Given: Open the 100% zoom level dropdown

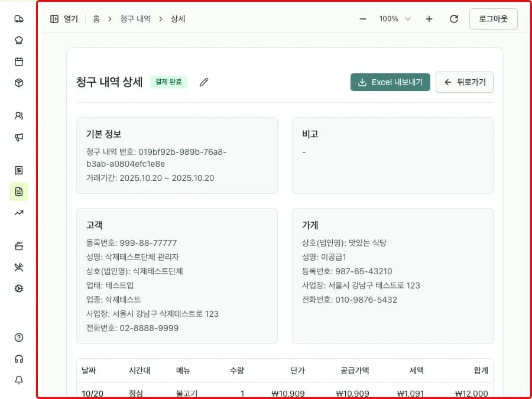Looking at the screenshot, I should [394, 18].
